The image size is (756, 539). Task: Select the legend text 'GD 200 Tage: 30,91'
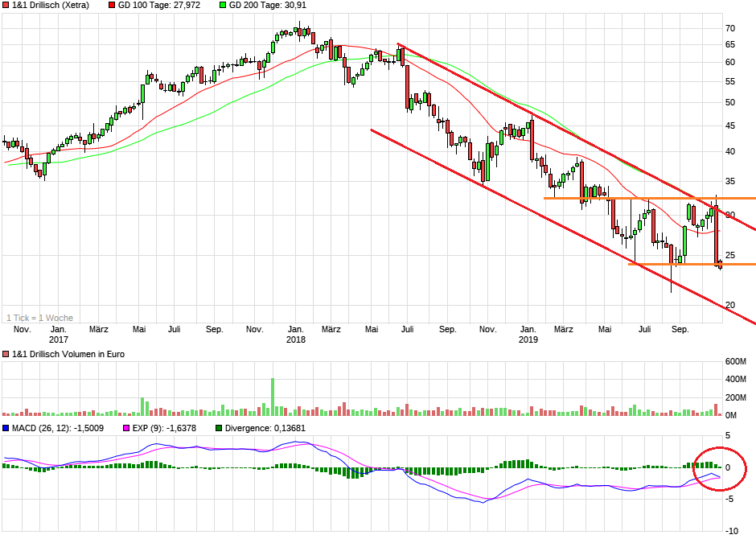tap(268, 6)
